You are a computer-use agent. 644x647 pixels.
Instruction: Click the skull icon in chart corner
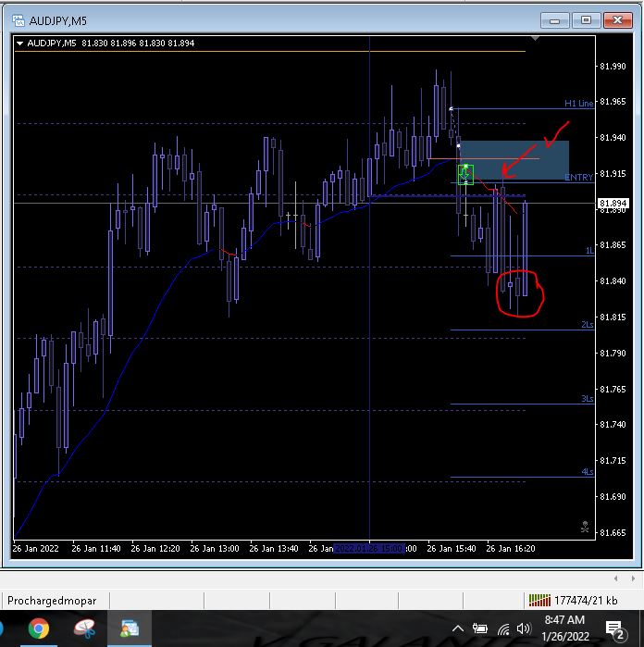coord(585,527)
